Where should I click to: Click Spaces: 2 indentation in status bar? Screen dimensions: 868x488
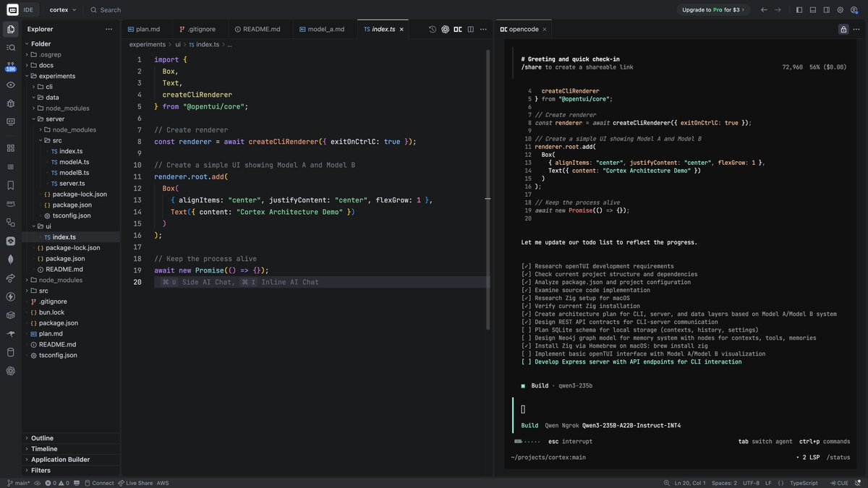[x=724, y=483]
